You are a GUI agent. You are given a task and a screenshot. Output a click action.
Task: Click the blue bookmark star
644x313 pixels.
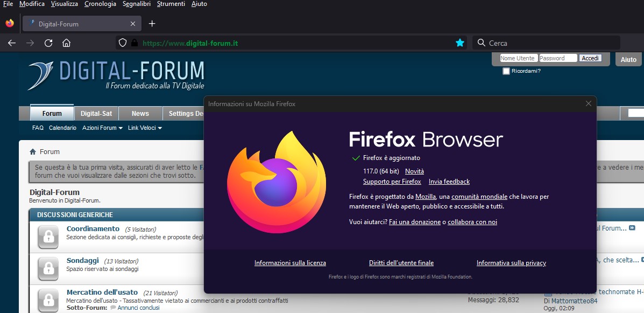(460, 43)
